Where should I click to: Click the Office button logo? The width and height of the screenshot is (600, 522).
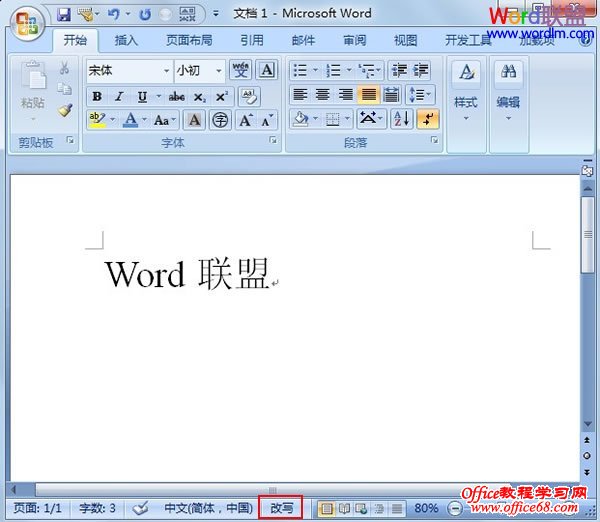pos(27,20)
